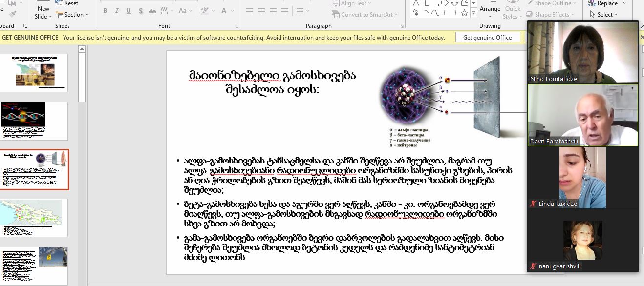Select Davit Baratashvili's video tile

(582, 116)
